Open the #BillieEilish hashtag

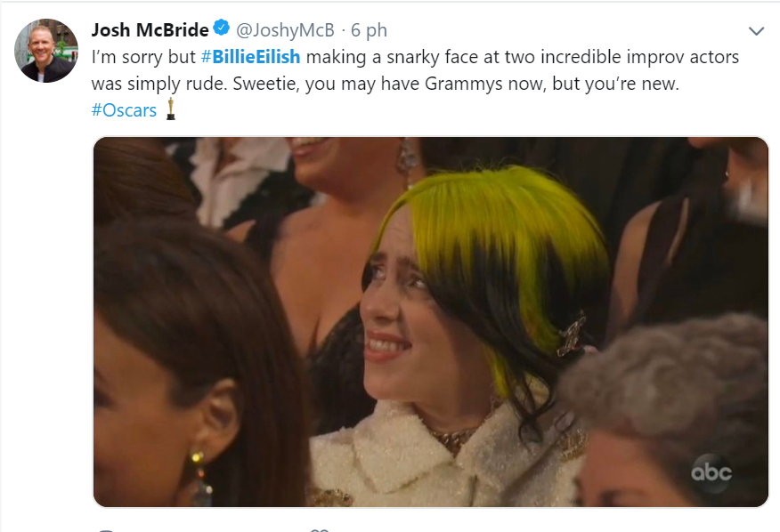tap(250, 57)
